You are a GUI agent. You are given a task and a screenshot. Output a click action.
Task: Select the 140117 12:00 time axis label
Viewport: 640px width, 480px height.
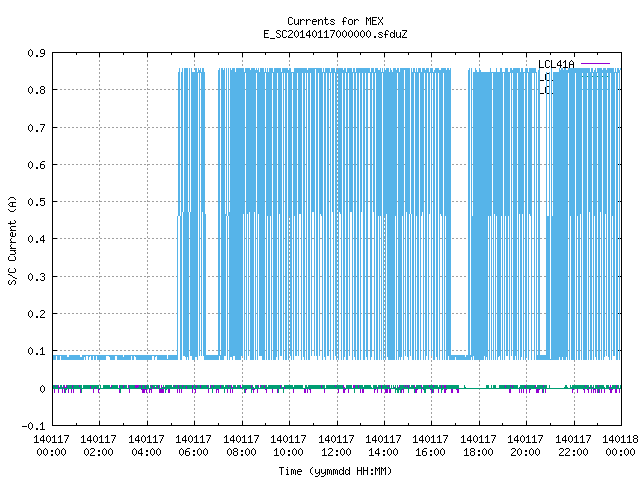[x=336, y=446]
